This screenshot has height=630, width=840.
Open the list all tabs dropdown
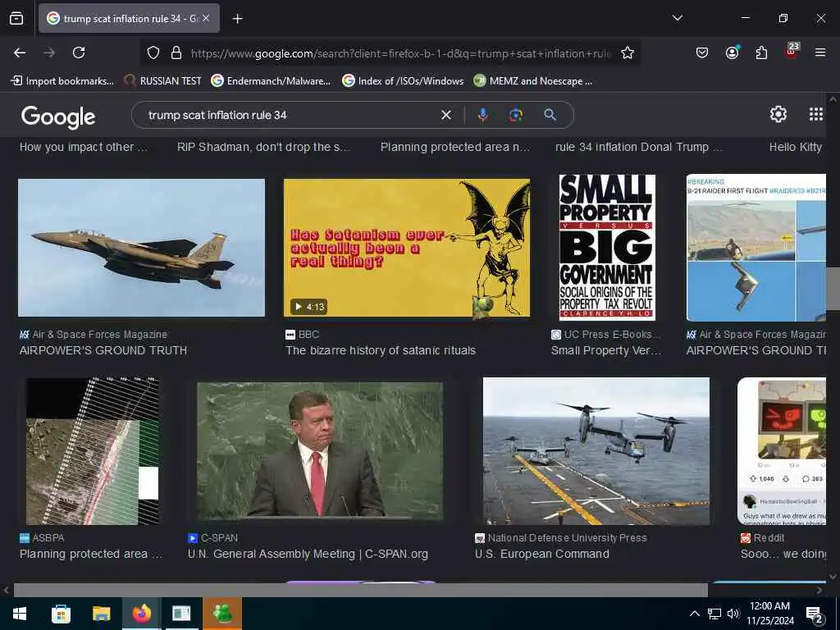coord(678,18)
